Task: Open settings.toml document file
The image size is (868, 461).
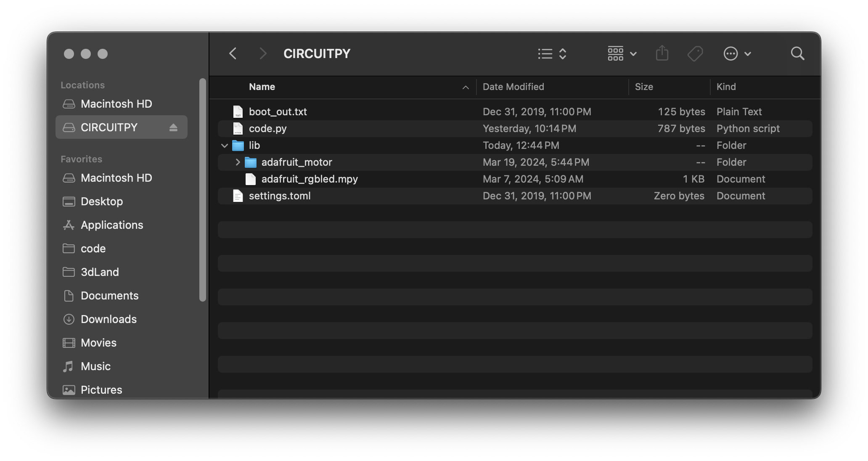Action: [x=280, y=195]
